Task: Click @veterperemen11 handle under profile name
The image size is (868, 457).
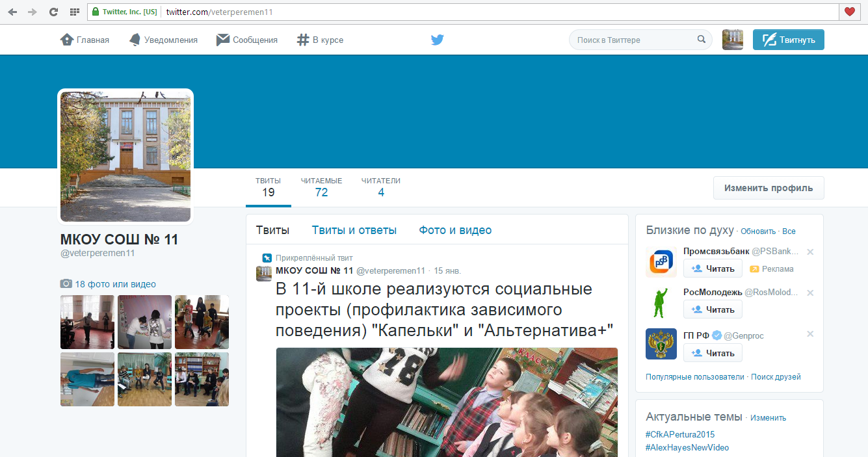Action: click(x=98, y=254)
